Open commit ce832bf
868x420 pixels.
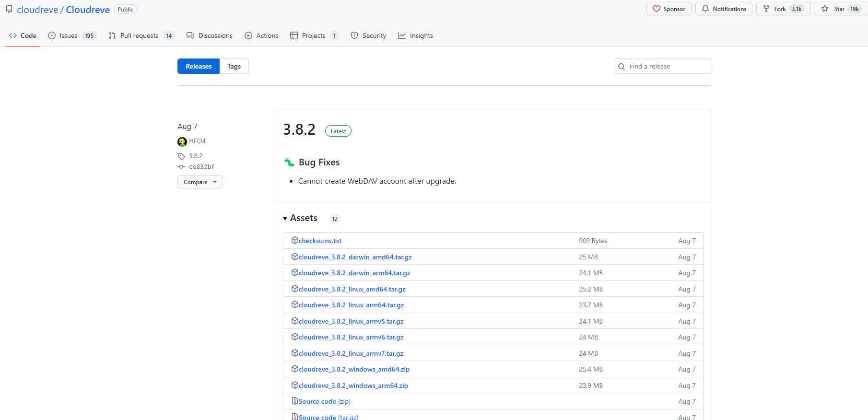(202, 166)
